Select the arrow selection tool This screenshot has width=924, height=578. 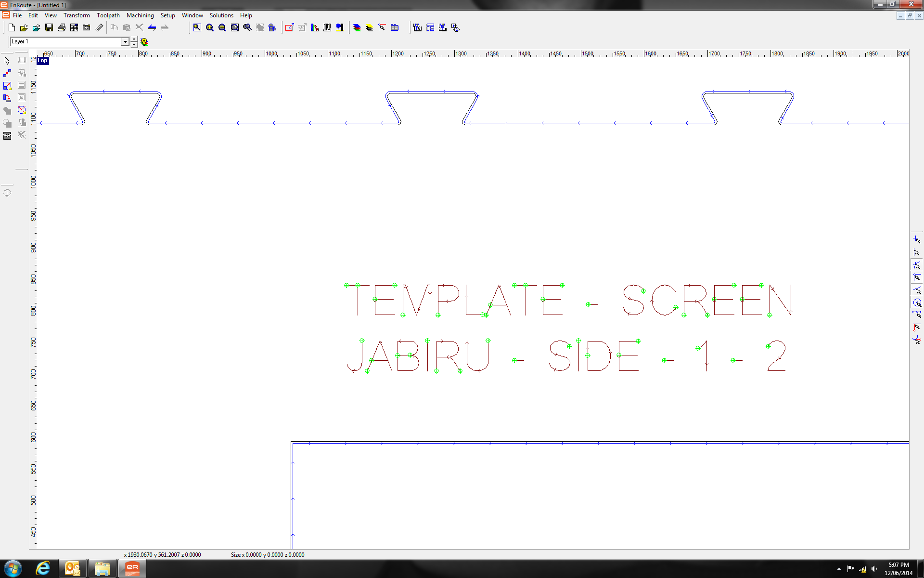[7, 61]
